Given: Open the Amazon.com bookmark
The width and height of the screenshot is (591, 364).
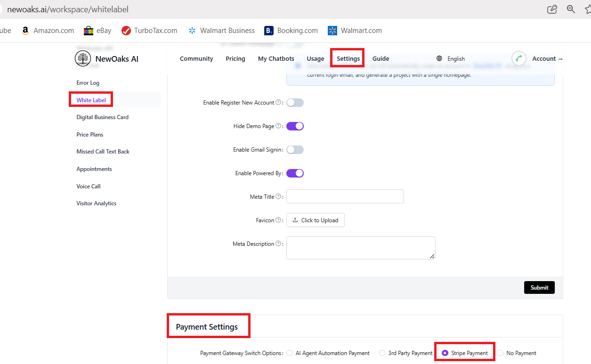Looking at the screenshot, I should tap(48, 31).
